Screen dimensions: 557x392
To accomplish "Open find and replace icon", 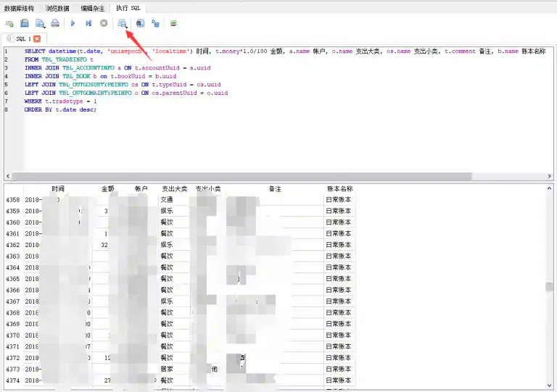I will [x=155, y=23].
